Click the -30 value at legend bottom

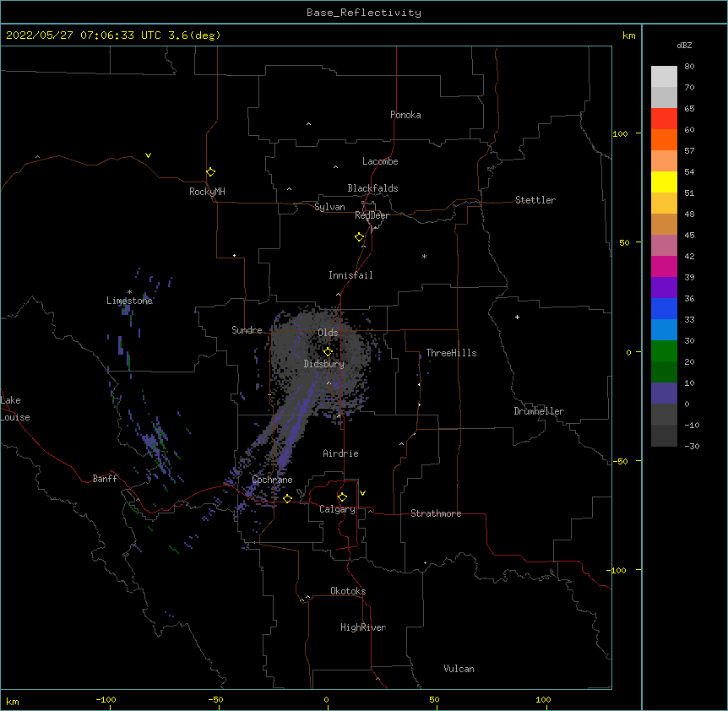point(692,446)
